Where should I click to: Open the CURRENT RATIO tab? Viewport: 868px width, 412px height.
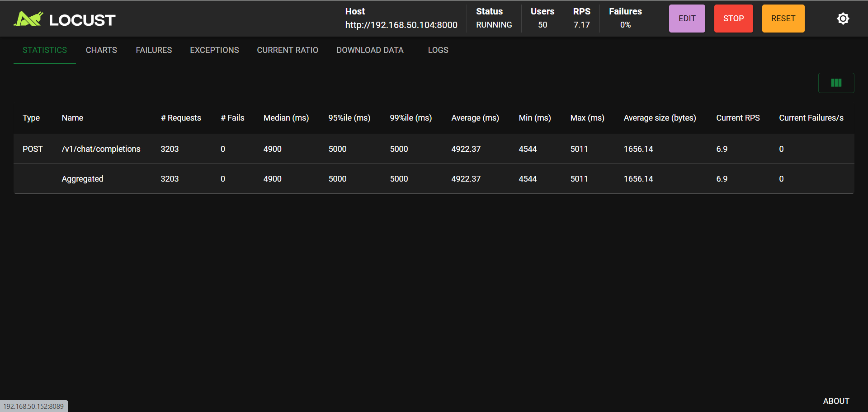(x=288, y=50)
